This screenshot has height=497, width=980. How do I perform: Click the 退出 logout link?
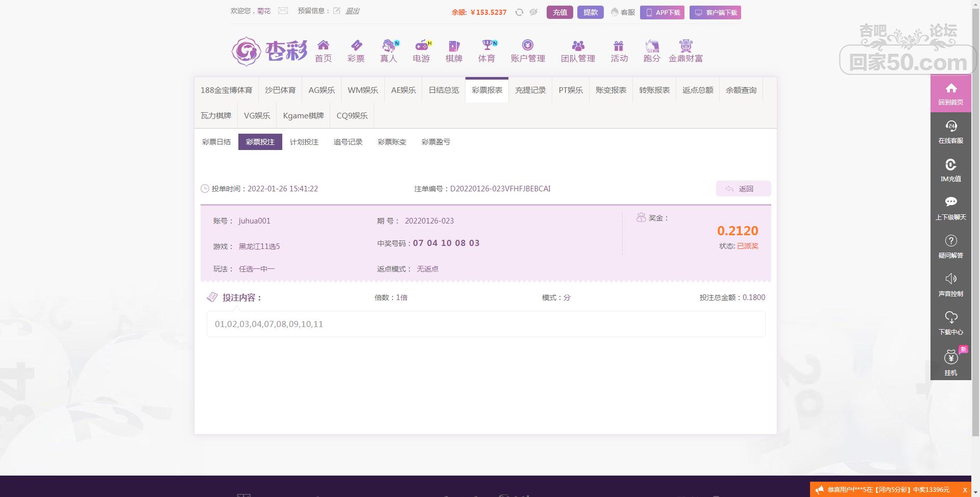(352, 11)
